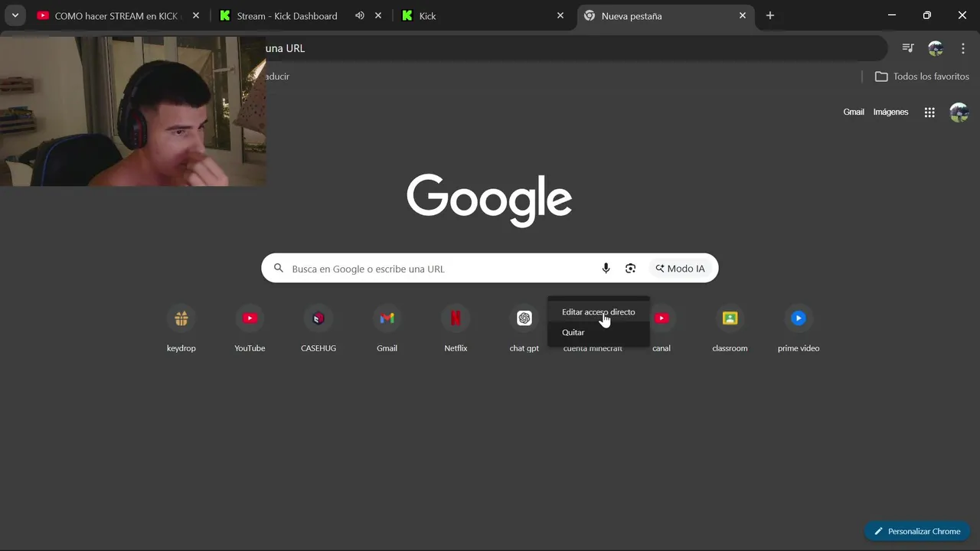980x551 pixels.
Task: Click the search magnifier icon in search box
Action: (277, 269)
